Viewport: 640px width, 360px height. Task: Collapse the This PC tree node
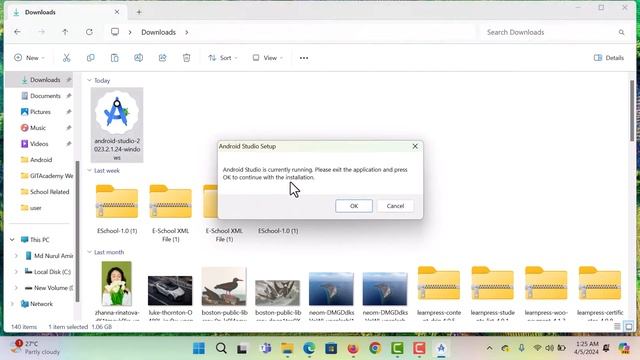(x=12, y=240)
